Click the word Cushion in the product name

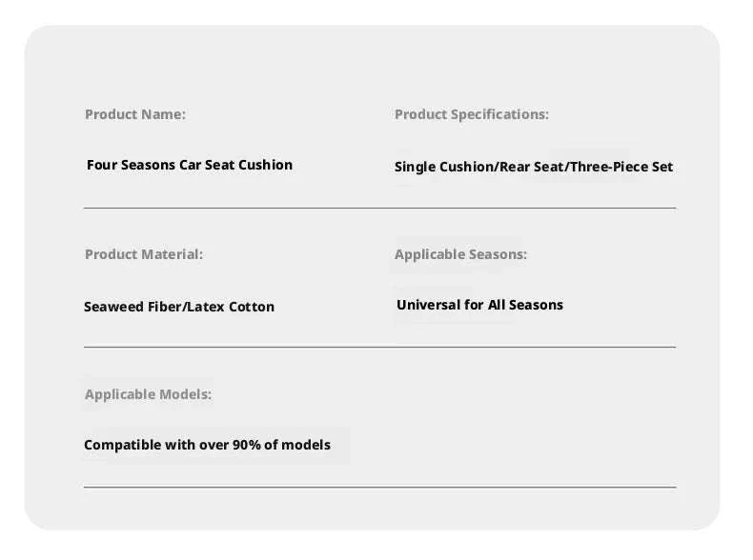tap(265, 165)
